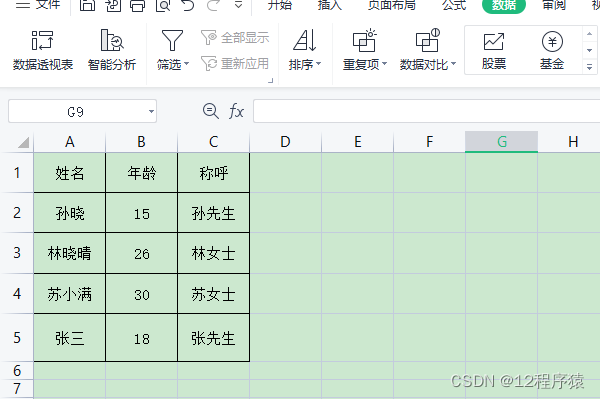Select the 数据 ribbon tab
Screen dimensions: 600x399
504,5
